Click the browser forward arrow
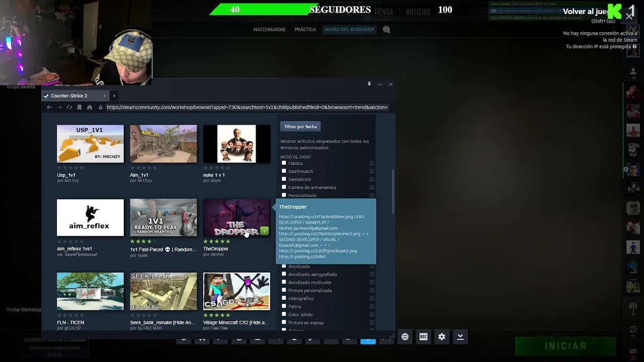Screen dimensions: 644x362 [59, 107]
